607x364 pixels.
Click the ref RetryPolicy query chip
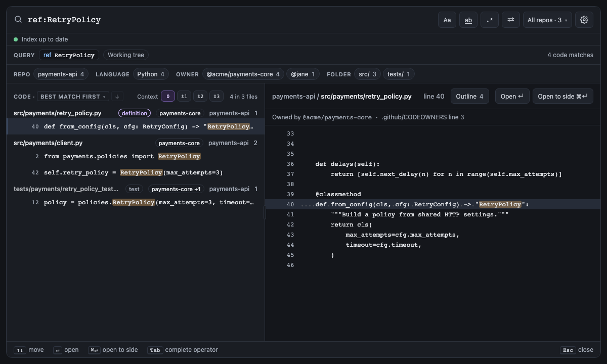[69, 55]
